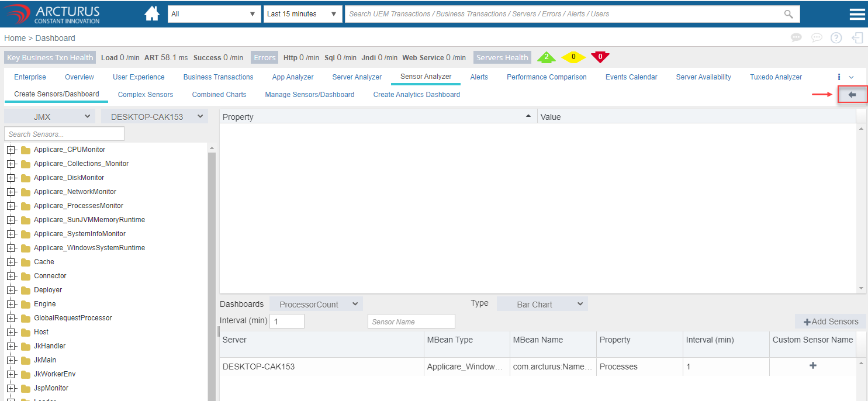Open the hamburger menu at top right
The width and height of the screenshot is (868, 401).
(857, 15)
